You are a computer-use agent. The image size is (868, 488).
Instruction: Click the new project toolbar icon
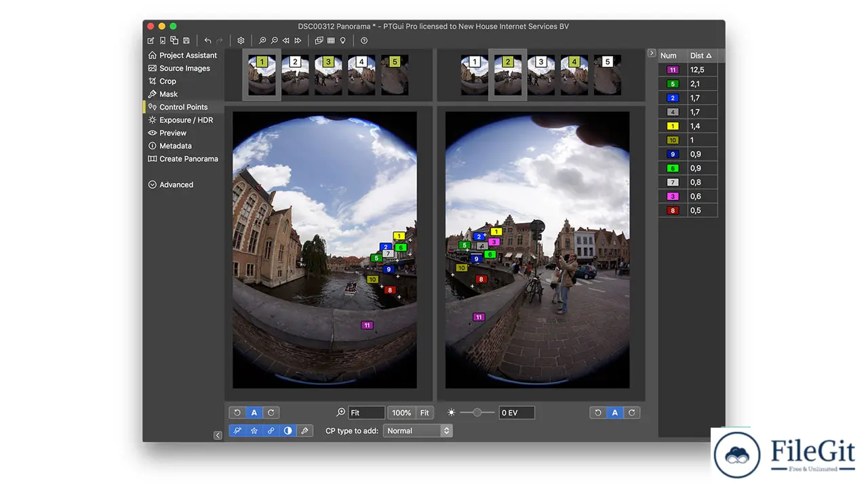(x=151, y=41)
